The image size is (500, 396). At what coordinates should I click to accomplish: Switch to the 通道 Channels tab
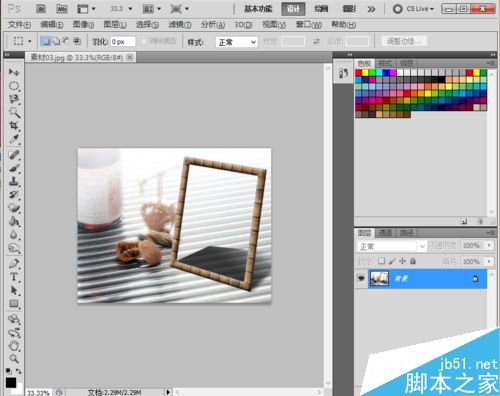(385, 233)
